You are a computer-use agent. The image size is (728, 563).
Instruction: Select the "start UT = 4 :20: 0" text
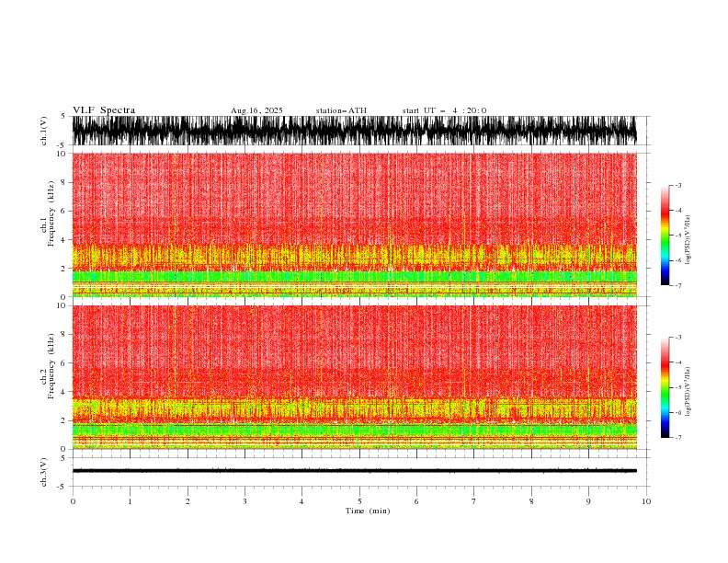coord(444,110)
